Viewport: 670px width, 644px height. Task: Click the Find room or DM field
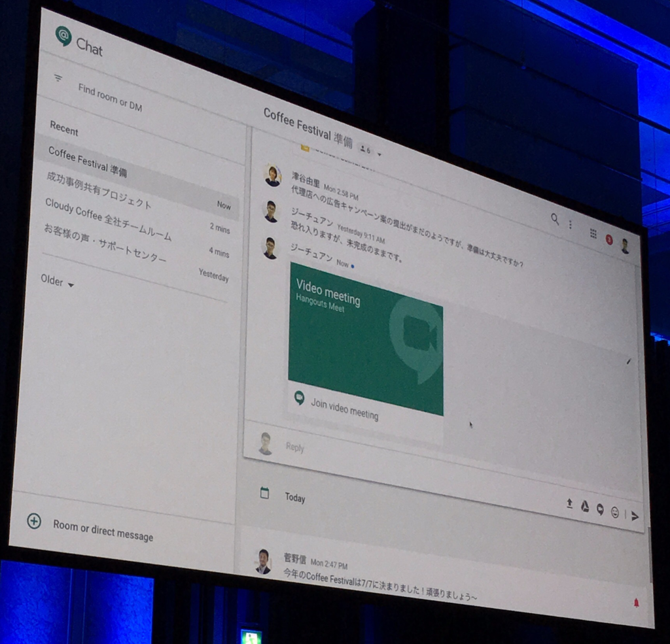click(110, 98)
